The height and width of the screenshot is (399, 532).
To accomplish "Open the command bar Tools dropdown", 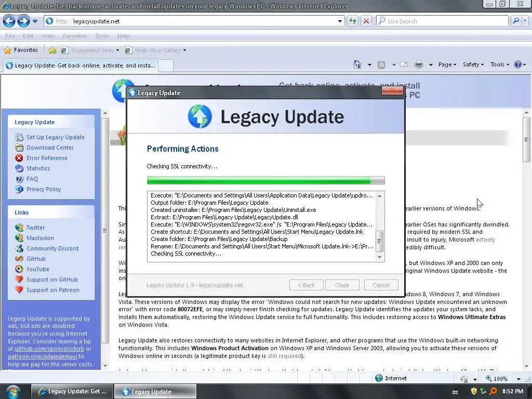I will click(x=499, y=64).
